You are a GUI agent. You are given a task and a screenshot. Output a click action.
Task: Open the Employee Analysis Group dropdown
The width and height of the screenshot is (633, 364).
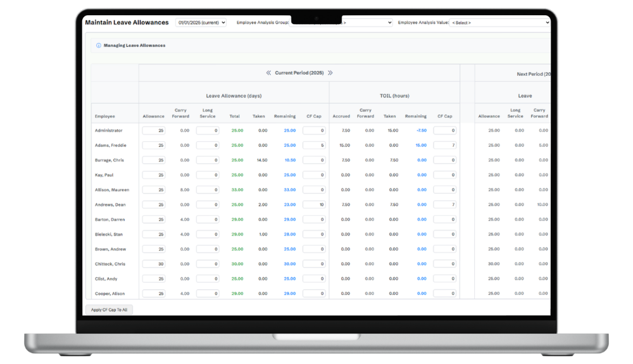pyautogui.click(x=342, y=23)
